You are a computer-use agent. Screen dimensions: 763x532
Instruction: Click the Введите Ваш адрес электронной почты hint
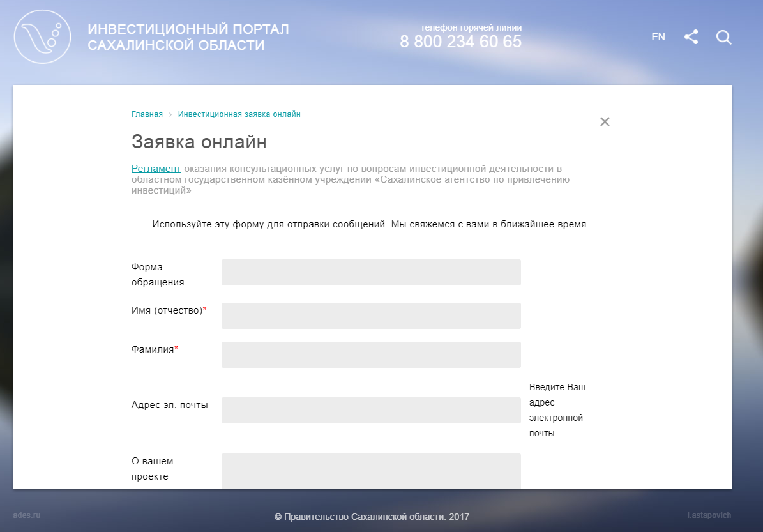coord(557,410)
